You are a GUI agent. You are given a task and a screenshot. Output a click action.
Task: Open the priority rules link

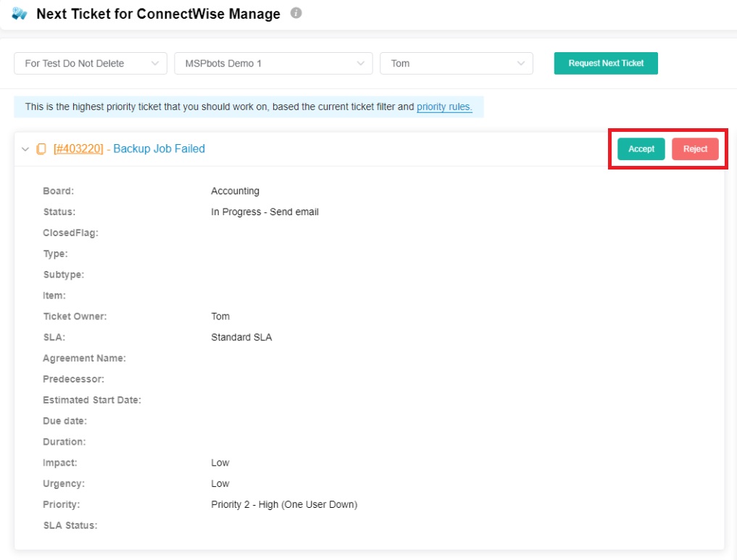tap(444, 107)
